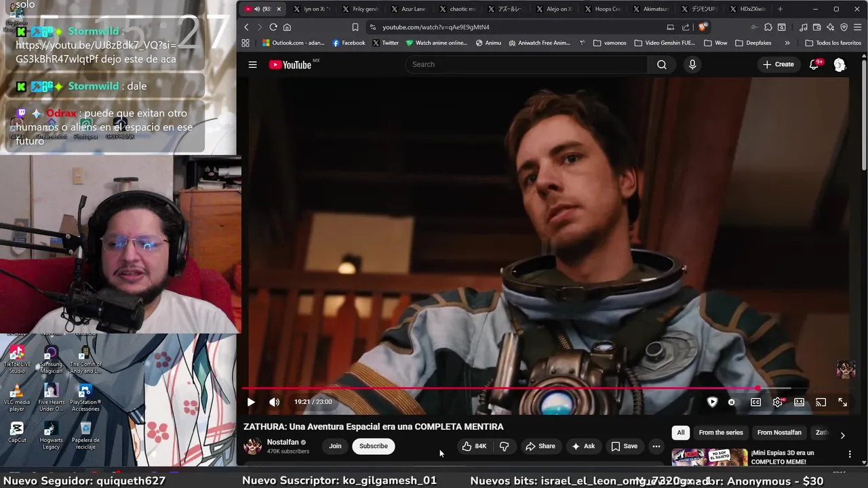The width and height of the screenshot is (868, 488).
Task: Switch to theater mode with the rectangle icon
Action: point(800,402)
